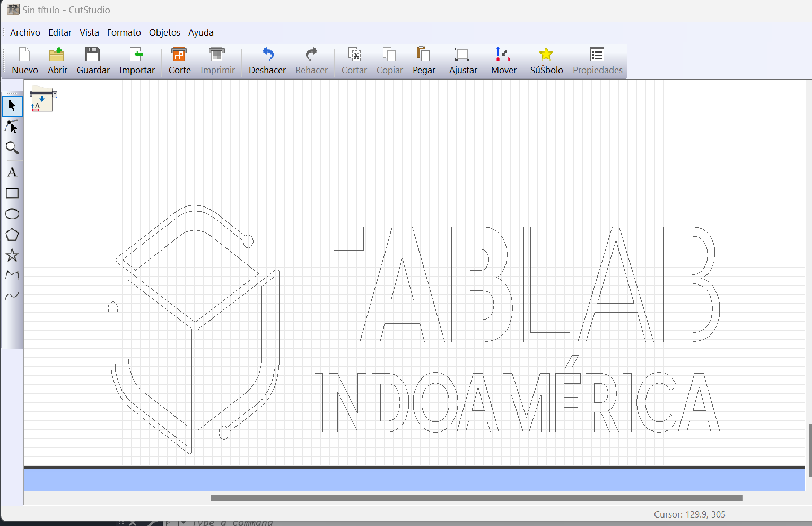Click the CutStudio app icon in title bar
812x526 pixels.
click(13, 10)
